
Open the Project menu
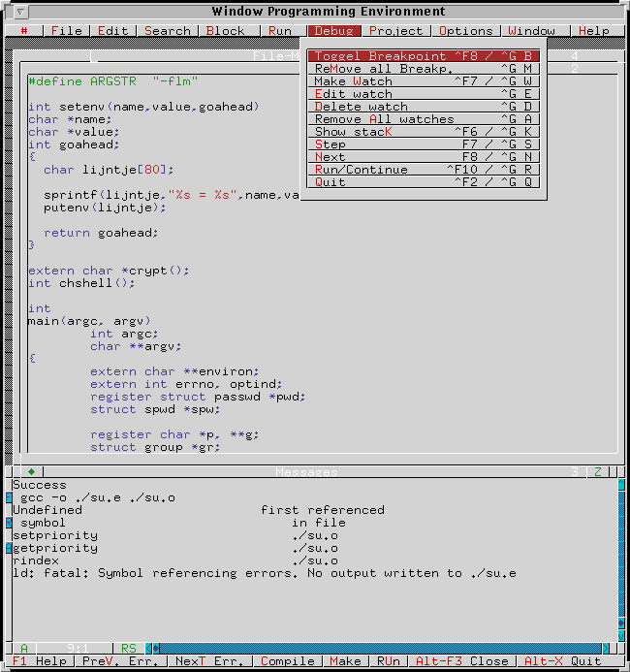pos(395,31)
